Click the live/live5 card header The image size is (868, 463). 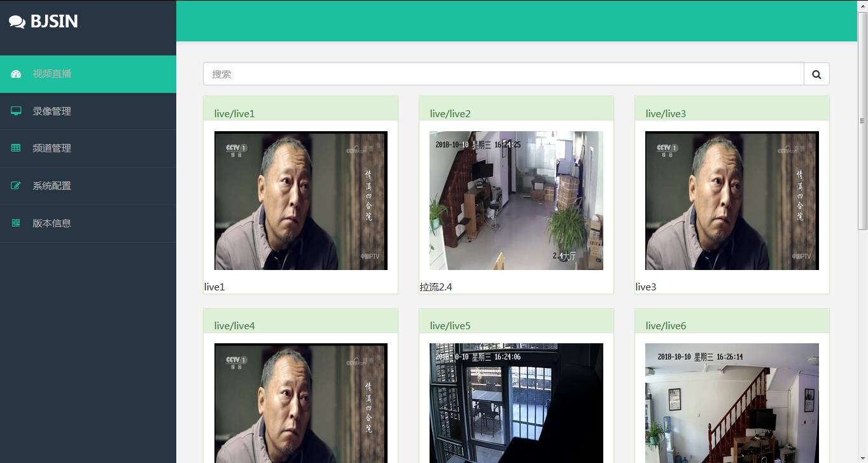(516, 321)
